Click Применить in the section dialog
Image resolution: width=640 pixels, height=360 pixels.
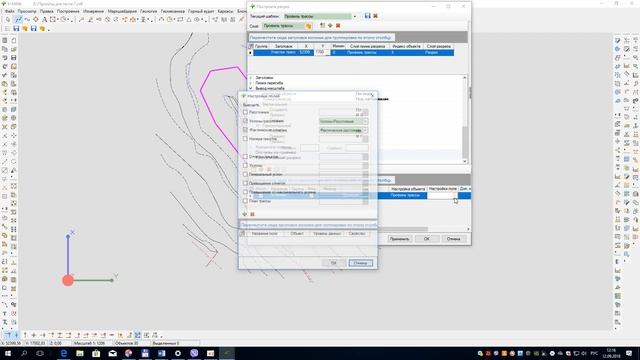click(x=399, y=239)
